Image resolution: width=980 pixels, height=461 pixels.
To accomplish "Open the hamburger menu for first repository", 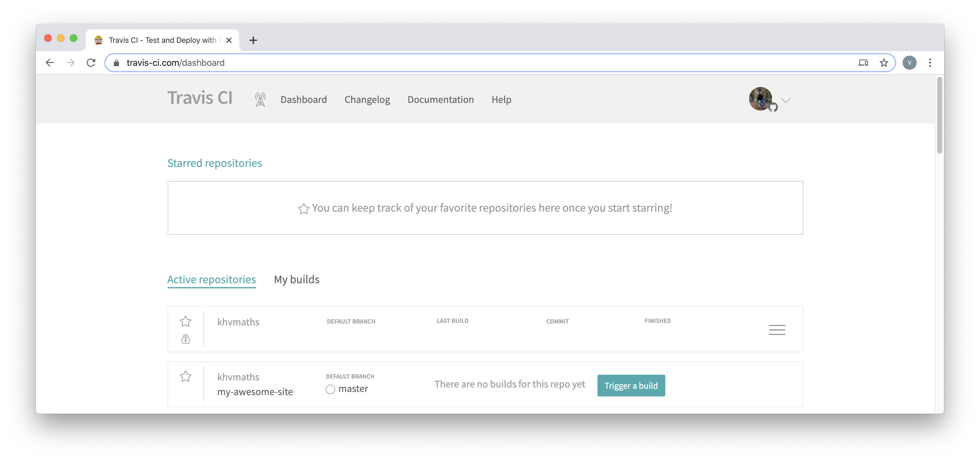I will coord(777,330).
